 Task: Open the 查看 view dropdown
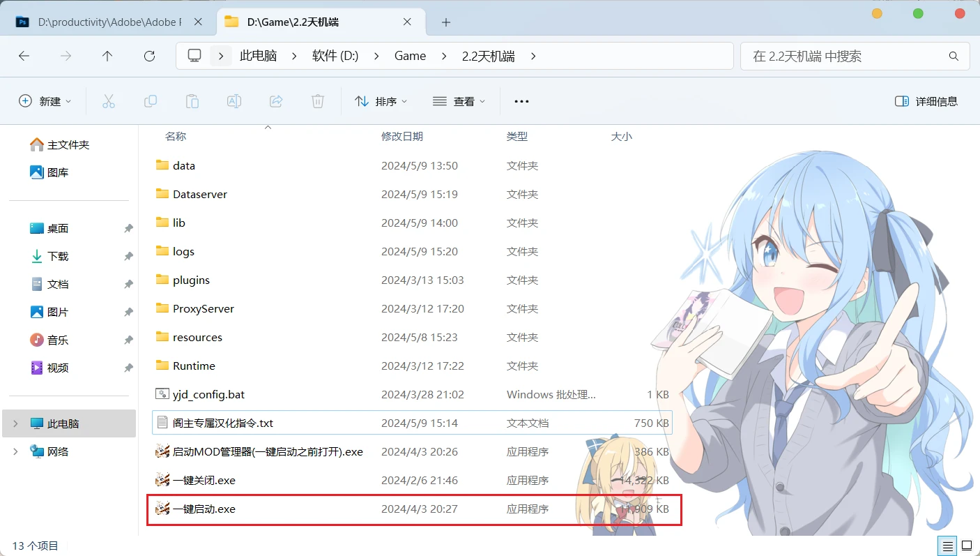(459, 101)
